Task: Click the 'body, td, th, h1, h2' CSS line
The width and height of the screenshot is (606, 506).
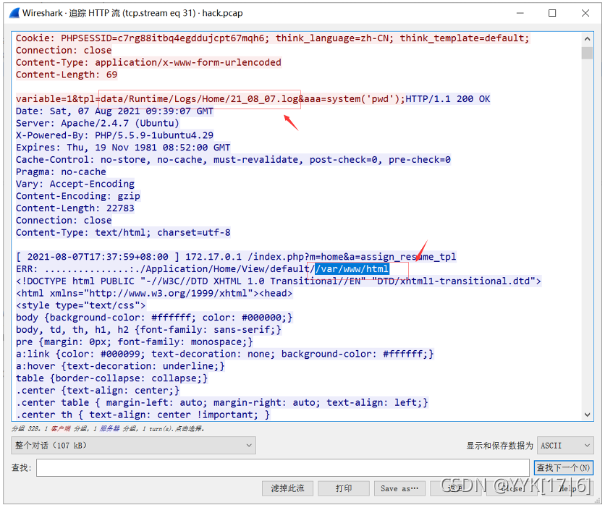Action: (148, 330)
